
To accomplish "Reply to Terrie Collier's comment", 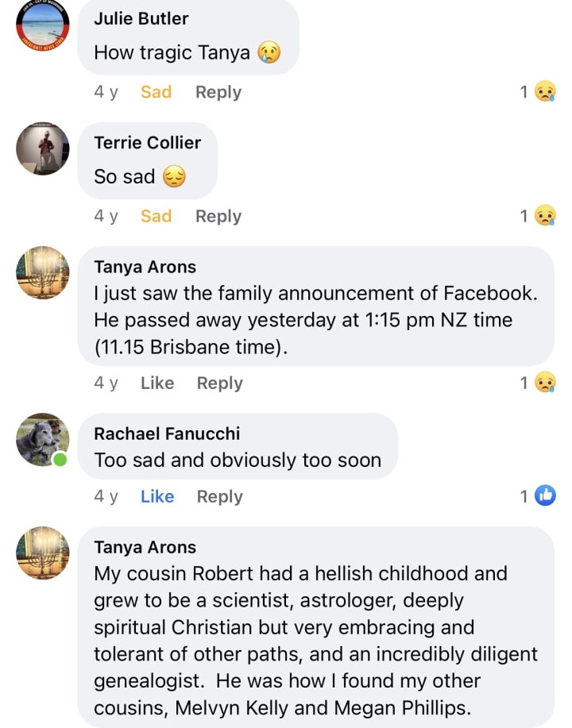I will pos(218,216).
